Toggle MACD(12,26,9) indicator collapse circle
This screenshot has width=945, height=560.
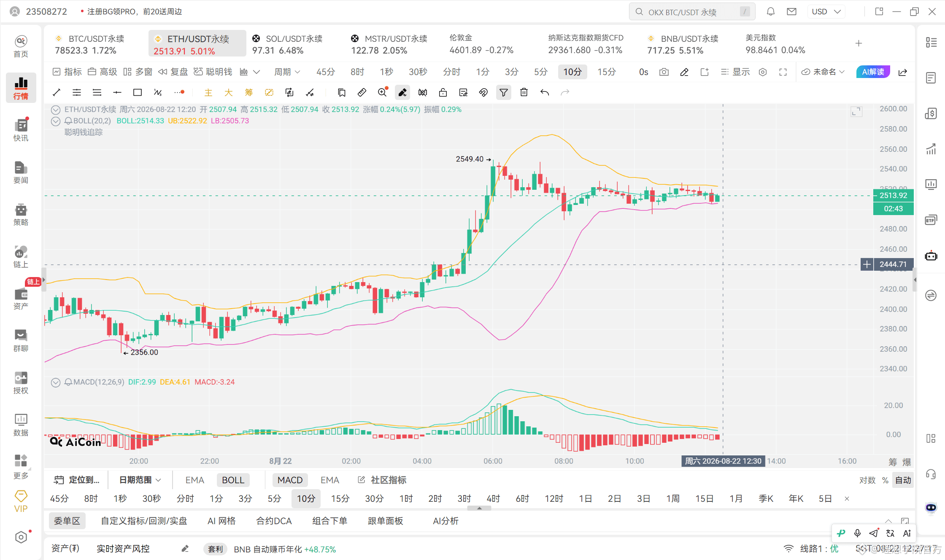coord(55,382)
